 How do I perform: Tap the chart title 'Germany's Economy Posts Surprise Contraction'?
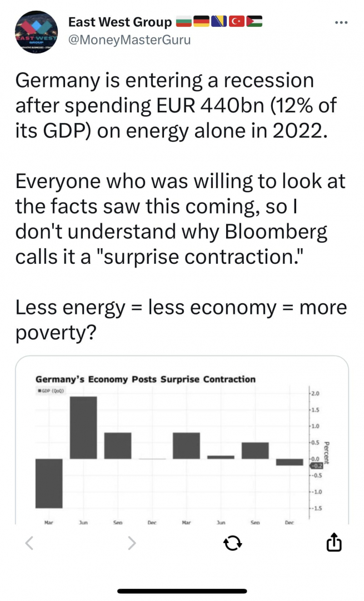[146, 379]
